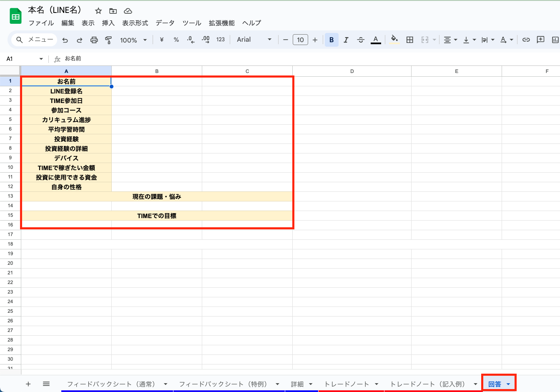Click the decrease decimal places icon
The image size is (560, 392).
pyautogui.click(x=190, y=40)
